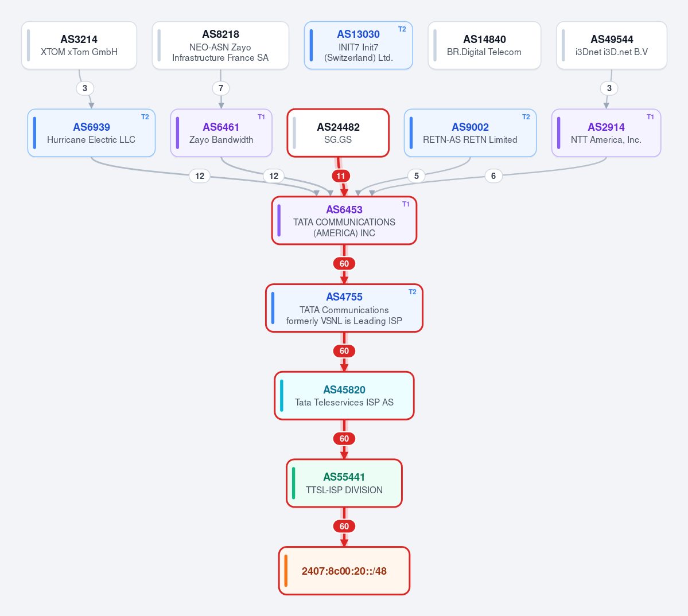This screenshot has width=688, height=616.
Task: Select the AS4755 TATA Communications node
Action: [344, 308]
